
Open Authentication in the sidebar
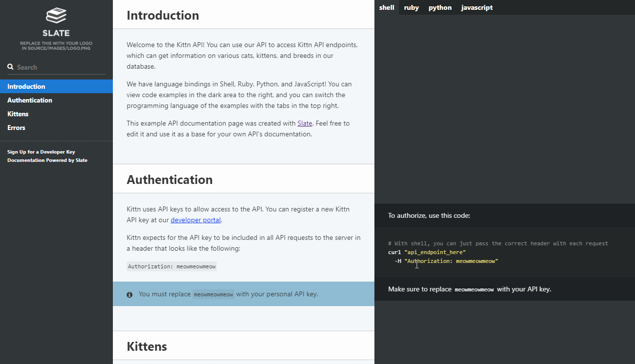[56, 100]
